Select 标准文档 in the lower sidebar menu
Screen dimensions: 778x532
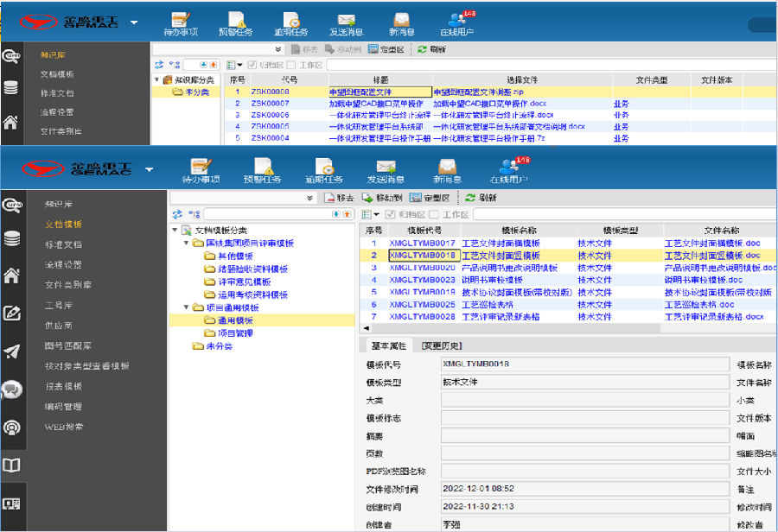(x=63, y=244)
